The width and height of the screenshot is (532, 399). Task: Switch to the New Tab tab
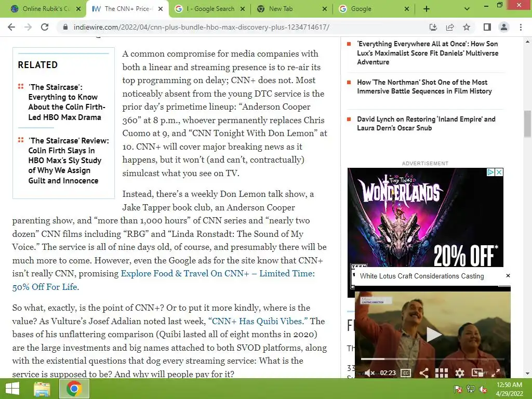(x=291, y=9)
